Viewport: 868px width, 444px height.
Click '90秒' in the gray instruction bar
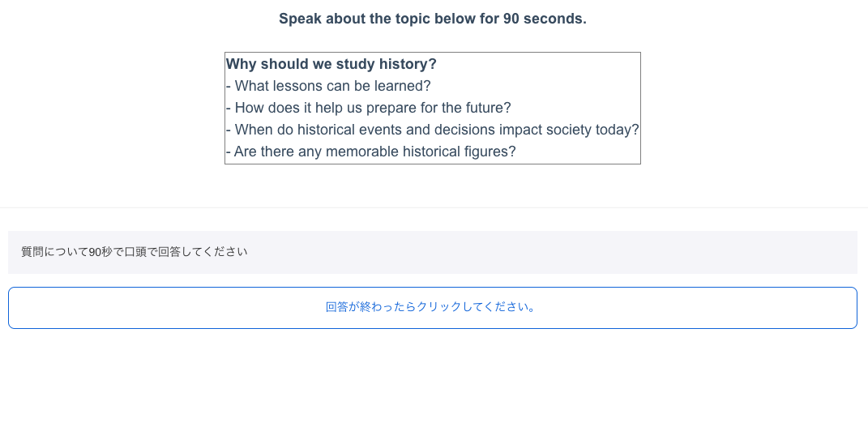click(x=100, y=252)
